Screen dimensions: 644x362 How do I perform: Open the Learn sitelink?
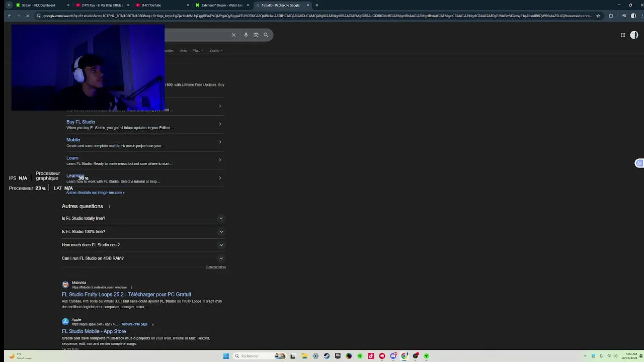point(72,158)
